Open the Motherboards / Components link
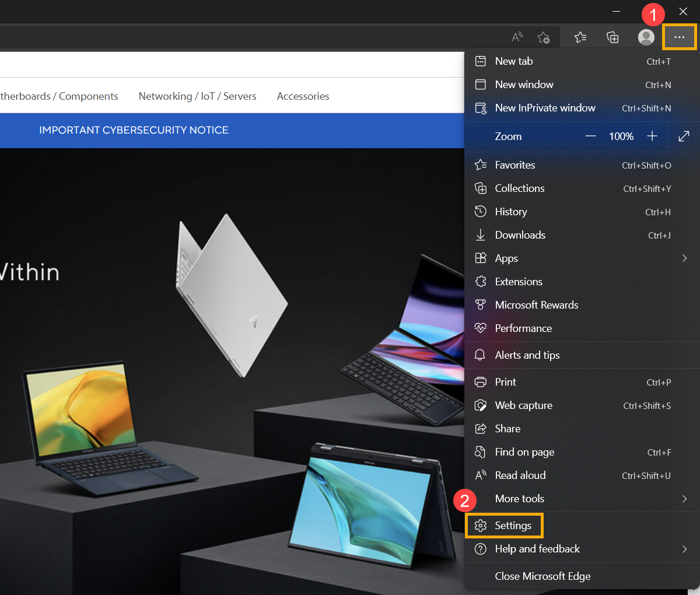Viewport: 700px width, 595px height. point(59,96)
